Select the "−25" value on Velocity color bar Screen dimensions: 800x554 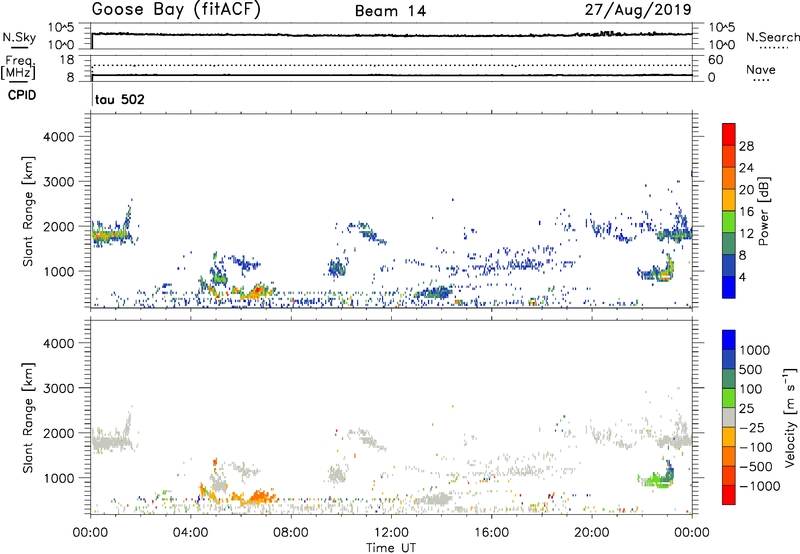pyautogui.click(x=752, y=427)
